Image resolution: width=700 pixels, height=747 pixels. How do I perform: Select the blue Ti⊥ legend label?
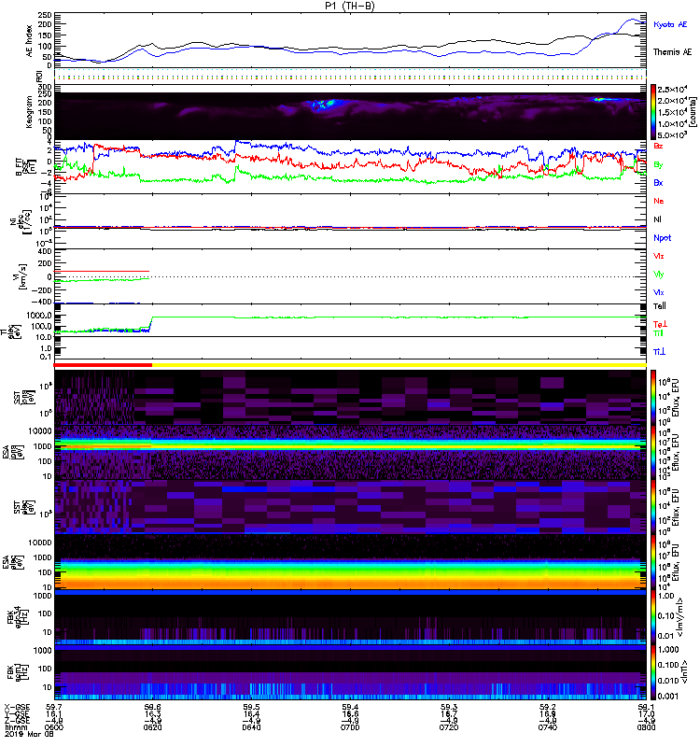[x=659, y=352]
